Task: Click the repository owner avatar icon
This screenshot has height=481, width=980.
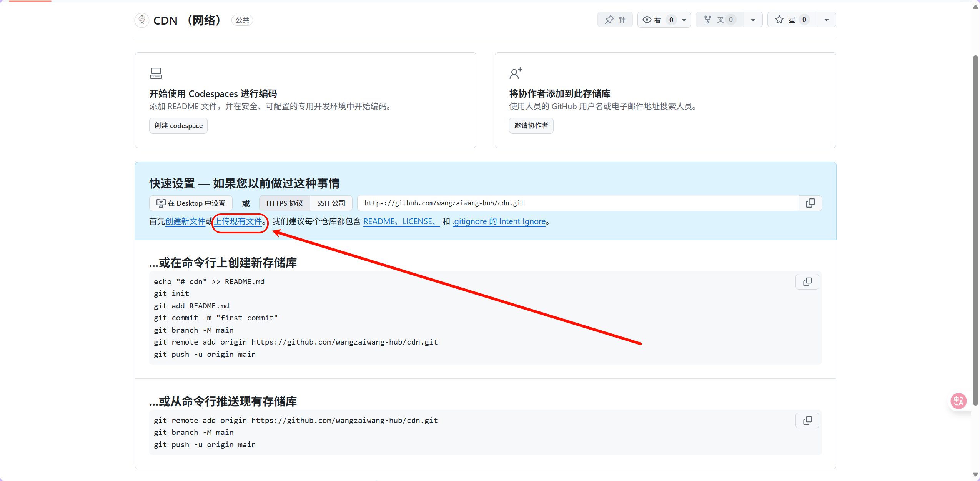Action: tap(142, 20)
